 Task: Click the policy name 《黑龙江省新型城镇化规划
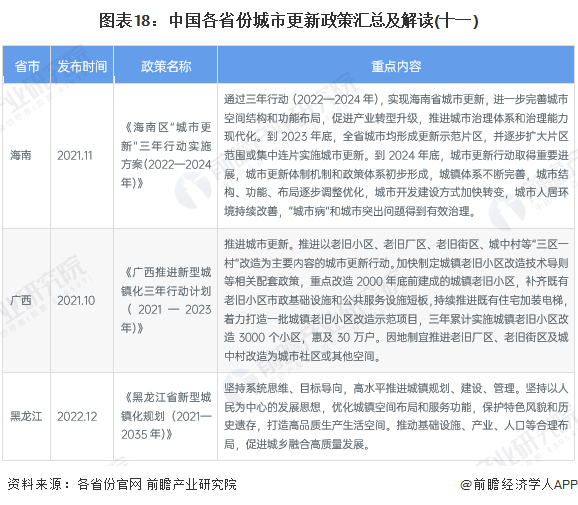click(166, 416)
